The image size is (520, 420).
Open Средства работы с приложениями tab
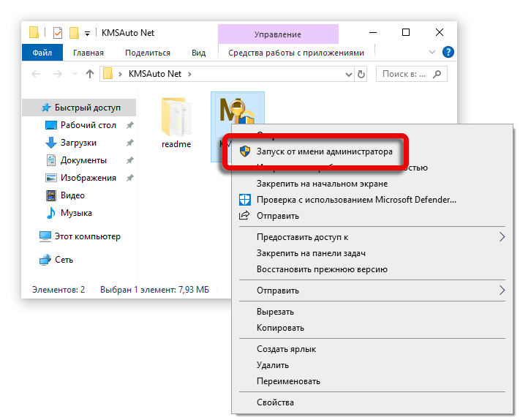[x=296, y=53]
